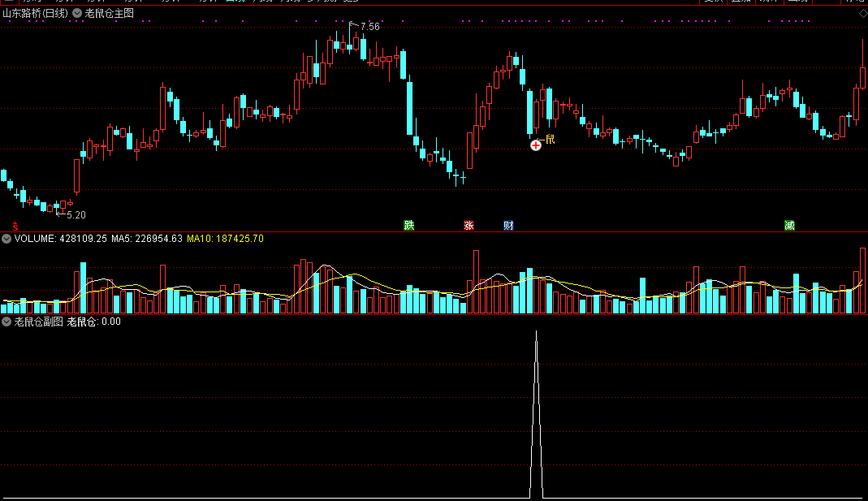Select the red 涨 event marker
868x501 pixels.
click(469, 225)
